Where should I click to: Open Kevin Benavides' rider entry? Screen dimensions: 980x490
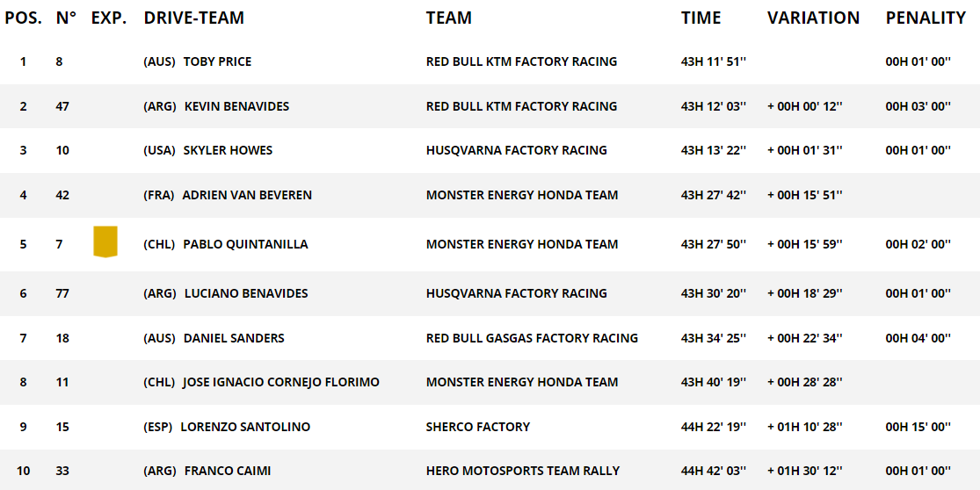237,106
